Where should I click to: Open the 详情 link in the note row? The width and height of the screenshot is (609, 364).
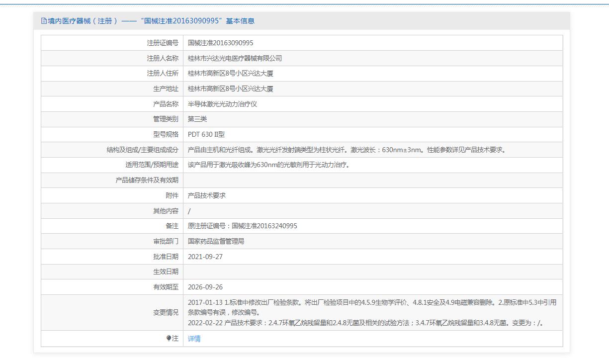(x=194, y=339)
